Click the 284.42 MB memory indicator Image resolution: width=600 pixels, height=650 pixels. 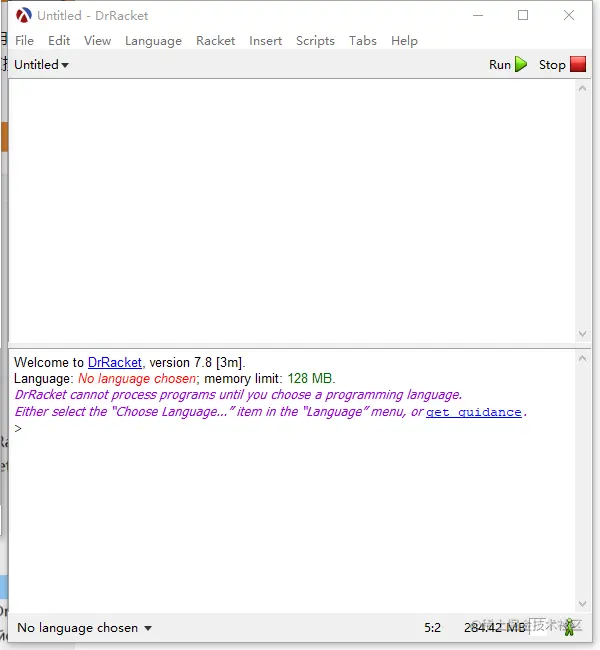point(495,628)
